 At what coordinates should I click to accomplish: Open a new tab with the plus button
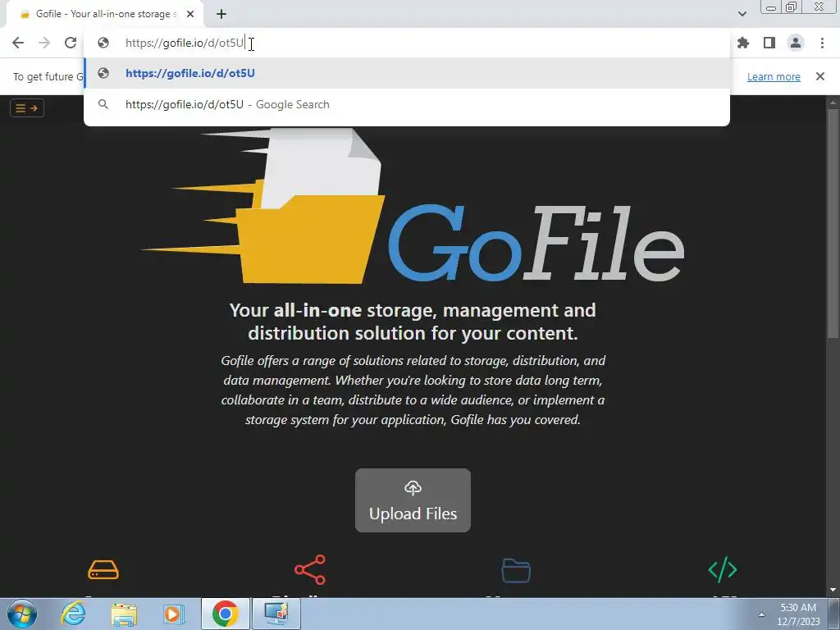click(221, 14)
